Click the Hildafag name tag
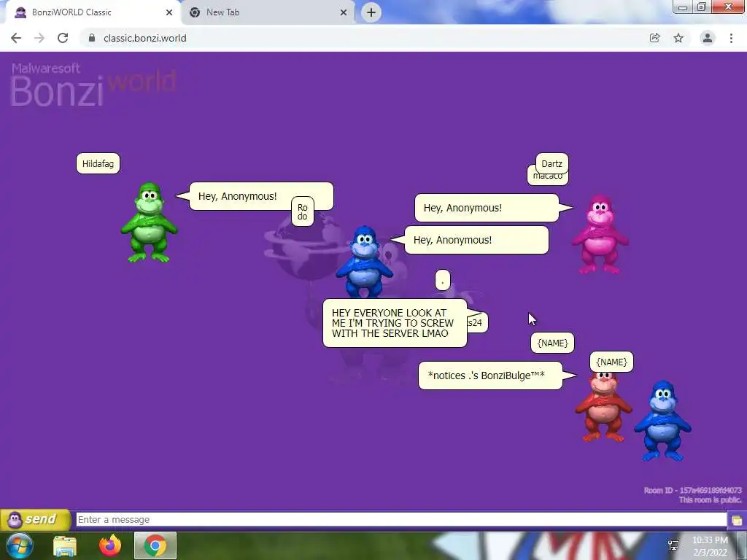The height and width of the screenshot is (560, 747). tap(98, 164)
